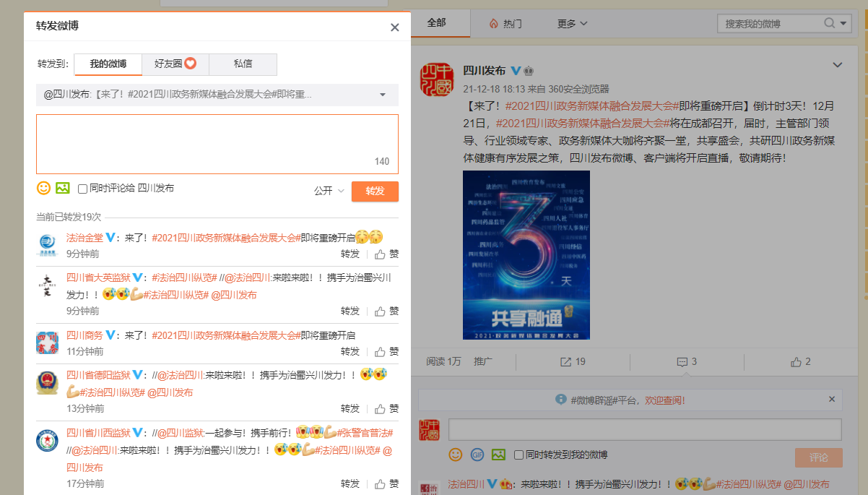
Task: Click the comment input box
Action: 645,430
